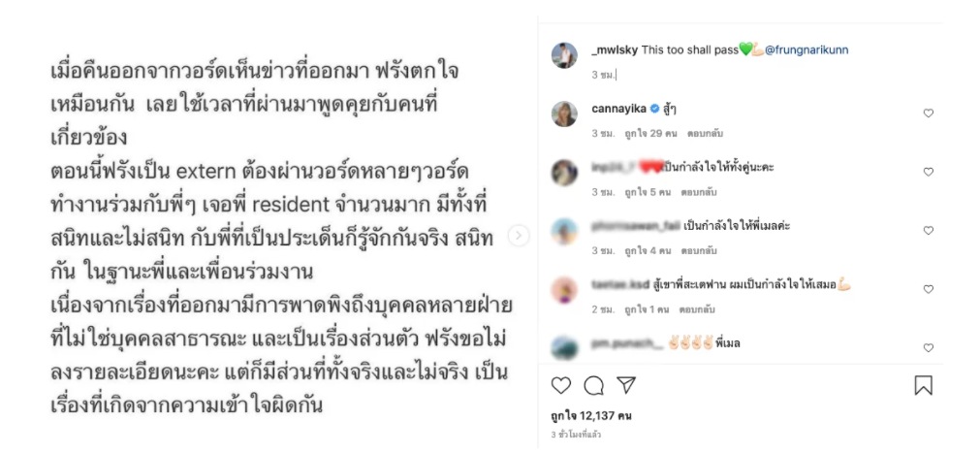The image size is (980, 454).
Task: Open _mwlsky profile picture
Action: click(564, 55)
